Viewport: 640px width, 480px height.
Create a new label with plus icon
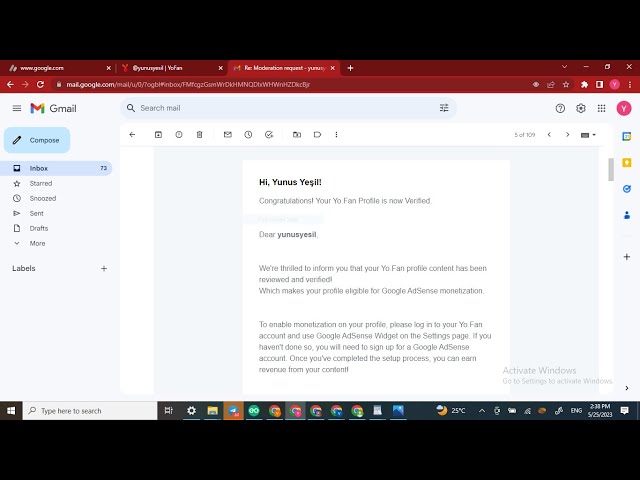[x=104, y=269]
